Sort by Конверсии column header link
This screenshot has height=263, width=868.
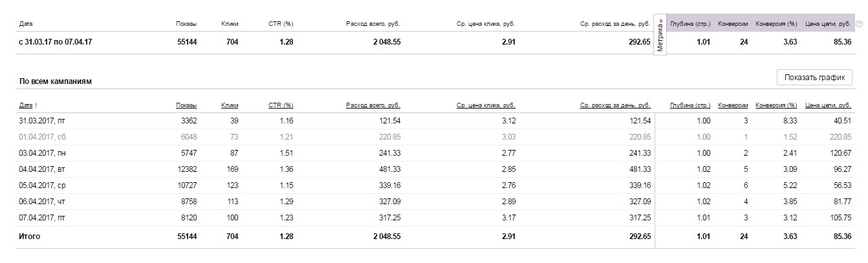pos(733,105)
